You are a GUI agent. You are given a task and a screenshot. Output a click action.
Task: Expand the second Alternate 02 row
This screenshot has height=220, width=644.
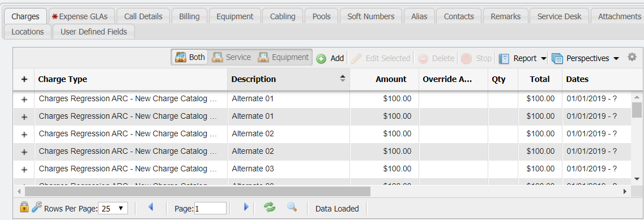coord(24,152)
